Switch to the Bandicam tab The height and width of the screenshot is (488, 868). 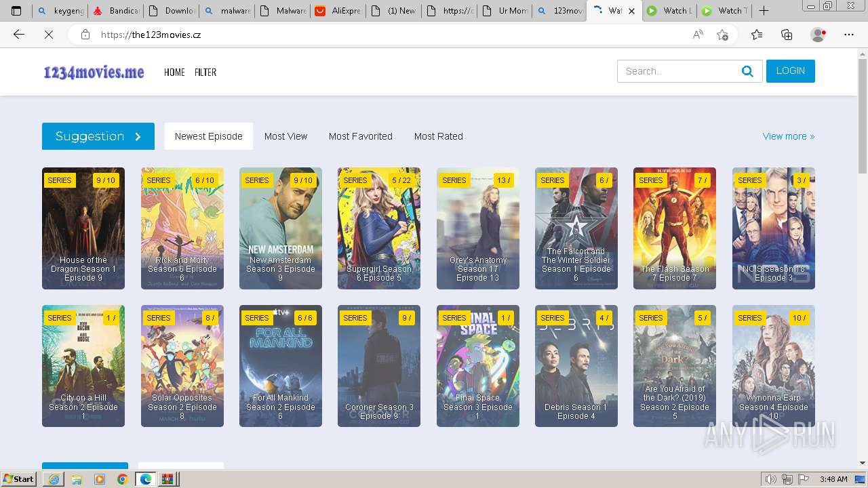click(115, 11)
